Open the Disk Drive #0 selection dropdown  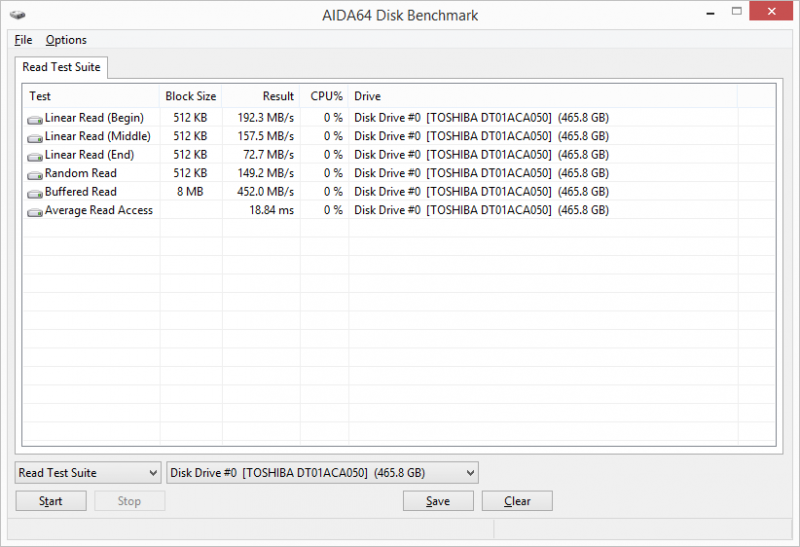[322, 473]
